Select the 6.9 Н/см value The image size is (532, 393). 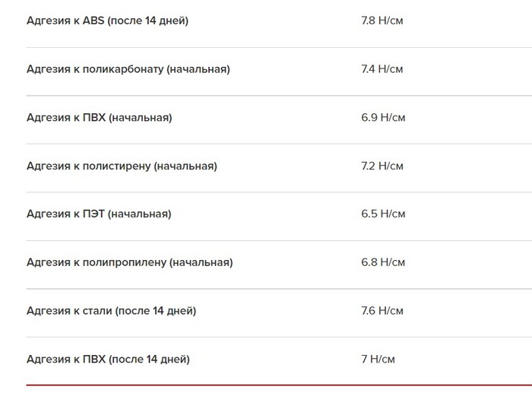[382, 118]
